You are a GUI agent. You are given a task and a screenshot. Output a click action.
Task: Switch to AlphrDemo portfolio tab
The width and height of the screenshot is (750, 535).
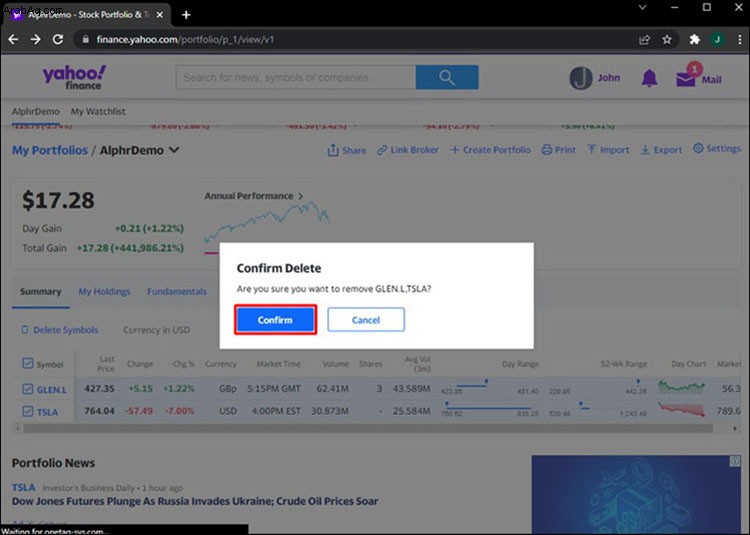pos(36,111)
